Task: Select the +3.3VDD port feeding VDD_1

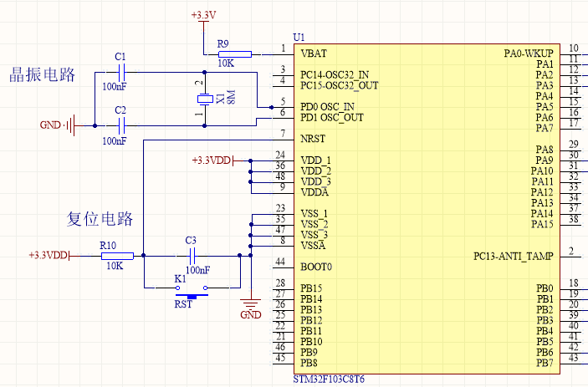Action: pyautogui.click(x=214, y=160)
